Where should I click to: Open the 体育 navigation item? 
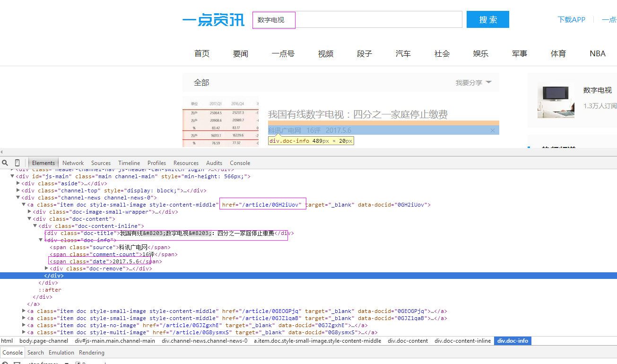click(558, 54)
